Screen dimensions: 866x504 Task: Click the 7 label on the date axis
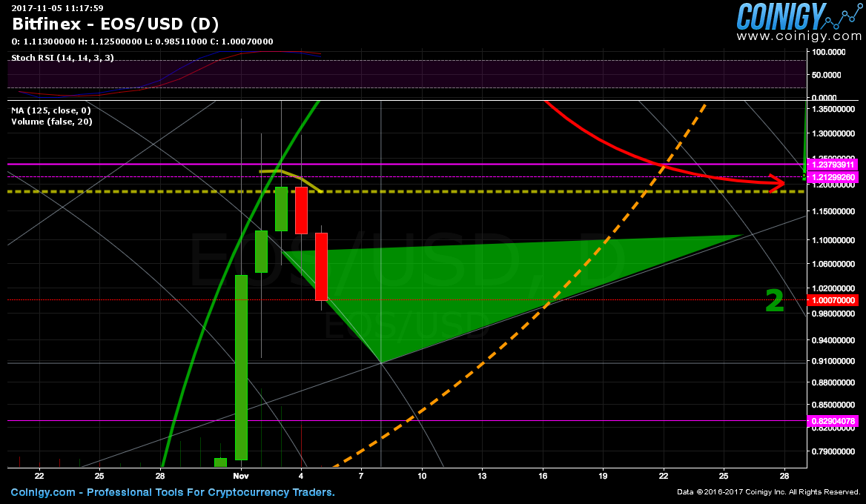pos(361,475)
